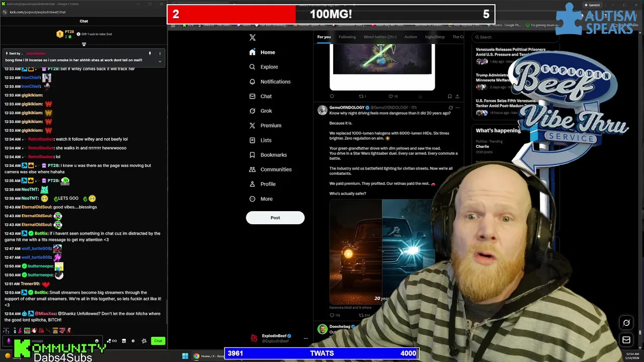Click kick.com popout URL in address bar
This screenshot has width=644, height=362.
click(x=38, y=12)
